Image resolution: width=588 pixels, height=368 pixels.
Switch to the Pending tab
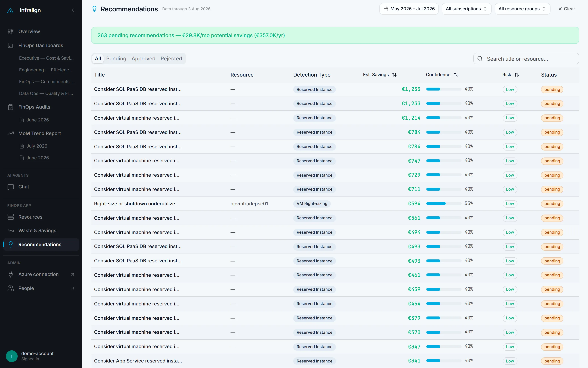coord(116,58)
